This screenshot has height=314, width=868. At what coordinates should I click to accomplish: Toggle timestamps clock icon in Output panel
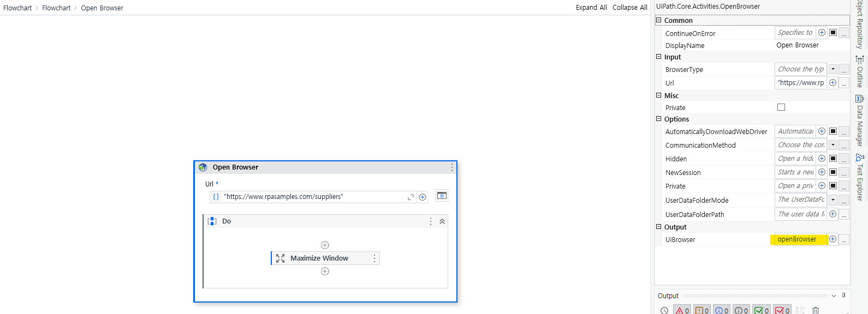(x=664, y=311)
